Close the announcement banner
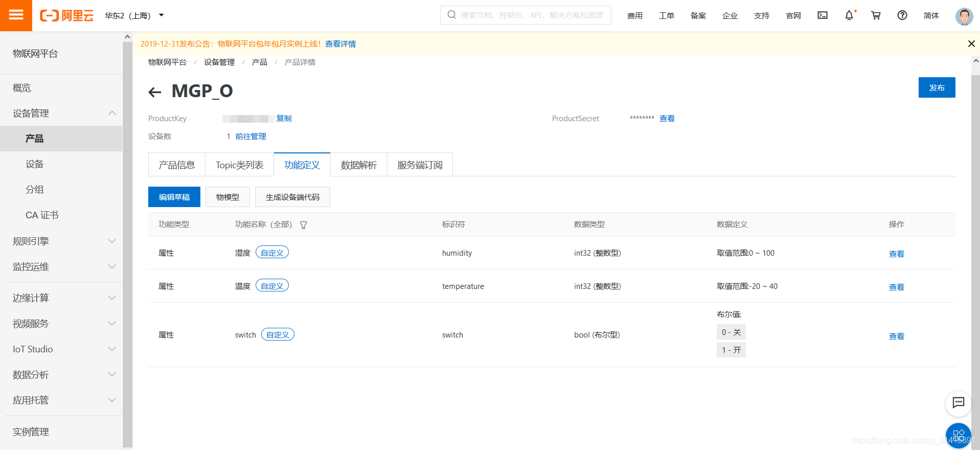Screen dimensions: 980x450 pyautogui.click(x=971, y=44)
